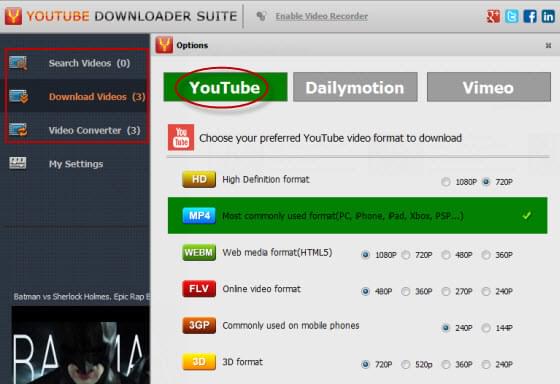Click the green checkmark on MP4 row
Screen dimensions: 560x384
[x=526, y=215]
